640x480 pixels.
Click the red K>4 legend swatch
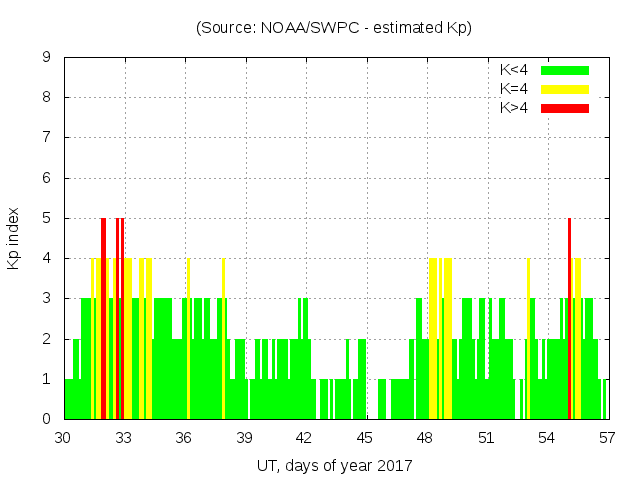point(565,108)
